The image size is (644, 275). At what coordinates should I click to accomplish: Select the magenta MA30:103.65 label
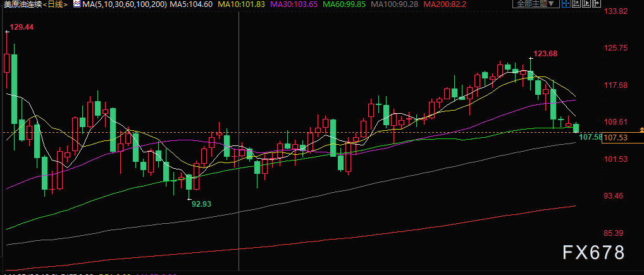coord(292,4)
